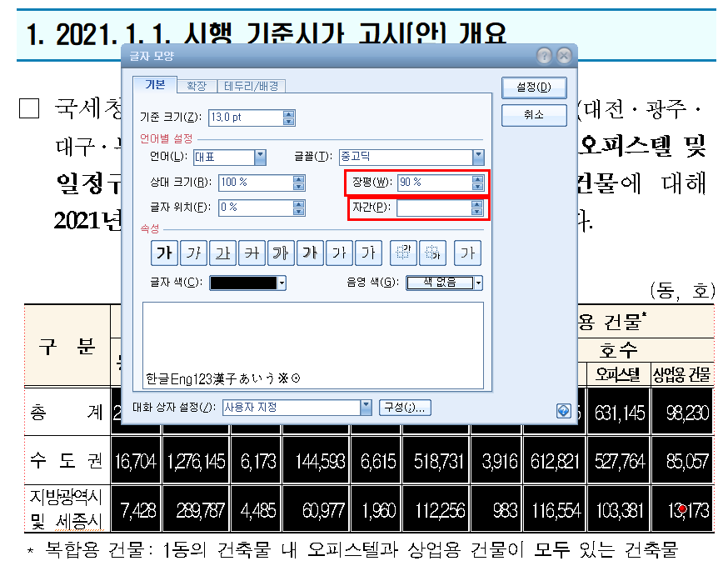Screen dimensions: 728x566
Task: Decrease 상대 크기 with the down arrow
Action: coord(298,187)
